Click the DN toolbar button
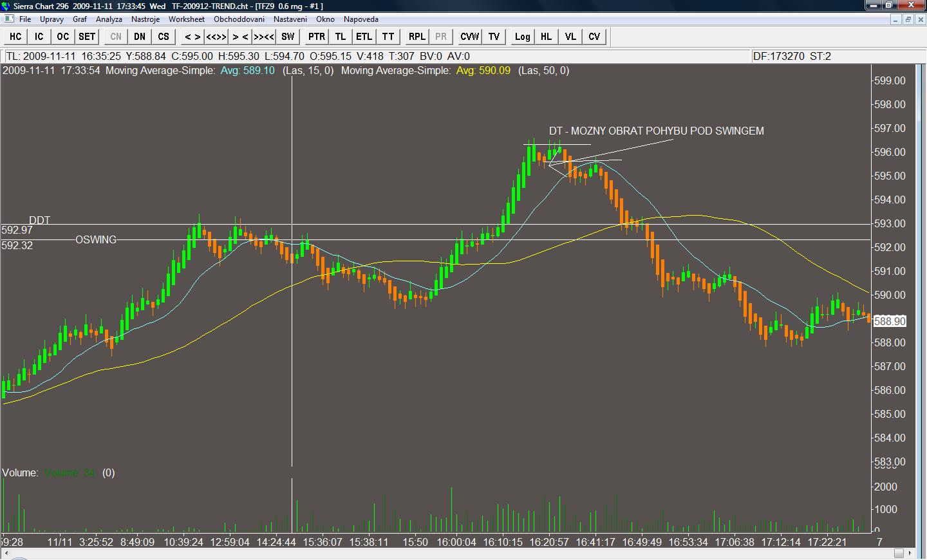Screen dimensions: 927x560 tap(140, 37)
